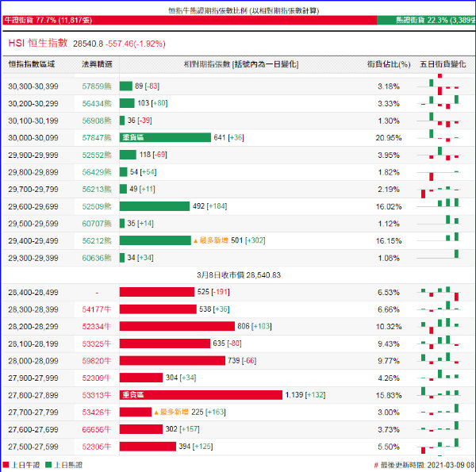Screen dimensions: 476x472
Task: Select the 法興精選 column header
Action: click(97, 64)
